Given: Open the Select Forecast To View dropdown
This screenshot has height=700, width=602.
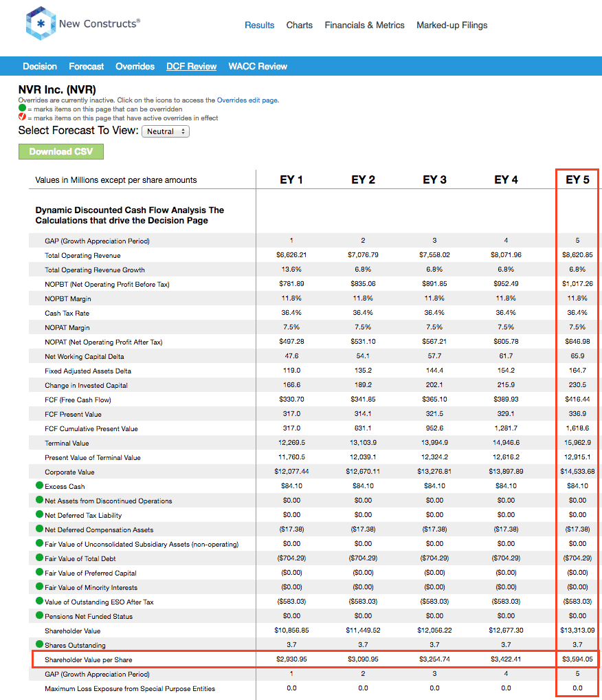Looking at the screenshot, I should [166, 131].
